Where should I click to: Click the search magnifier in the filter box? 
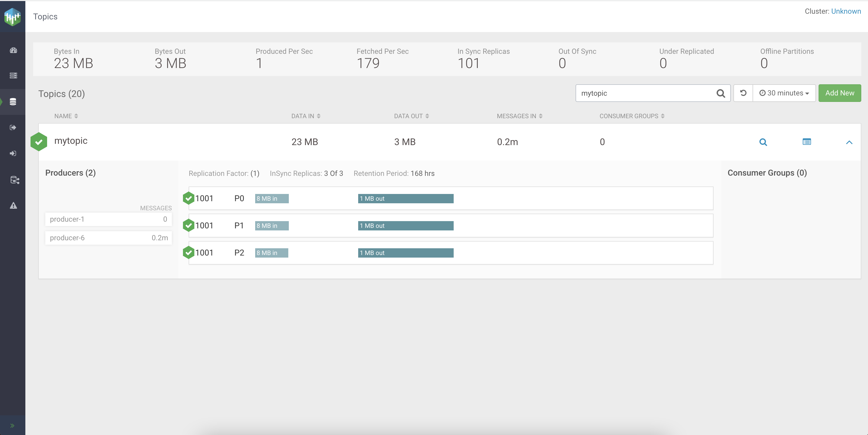click(720, 93)
